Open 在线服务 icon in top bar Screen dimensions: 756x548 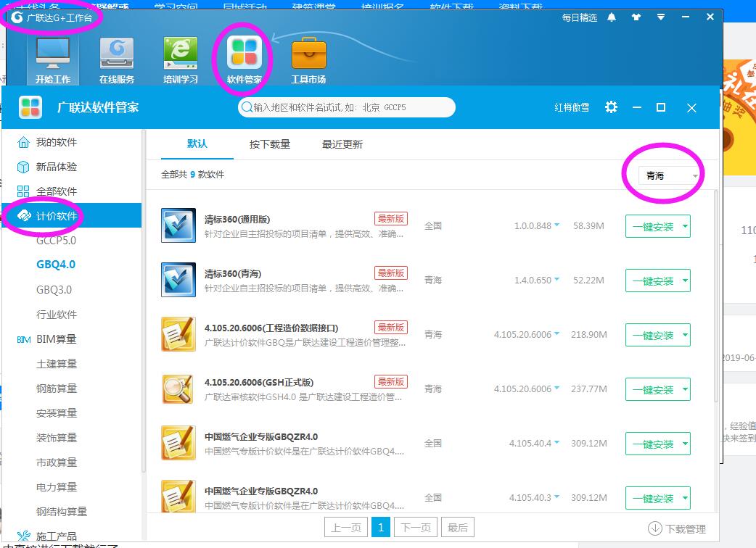tap(117, 59)
